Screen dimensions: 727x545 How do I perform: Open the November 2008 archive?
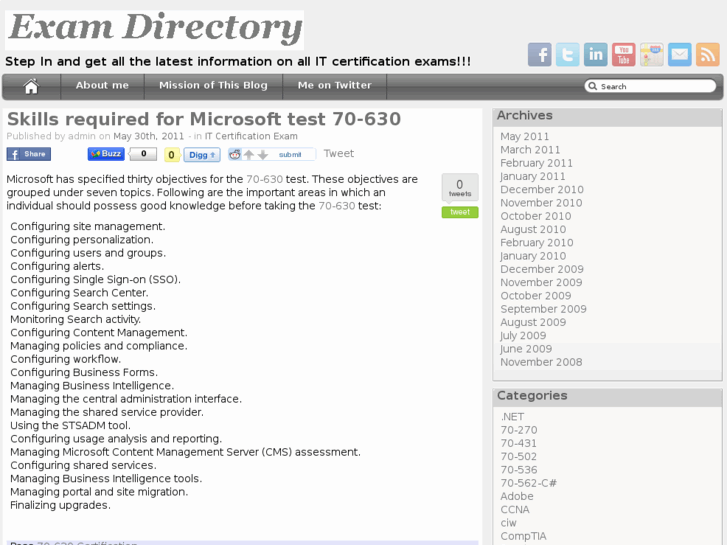point(541,362)
